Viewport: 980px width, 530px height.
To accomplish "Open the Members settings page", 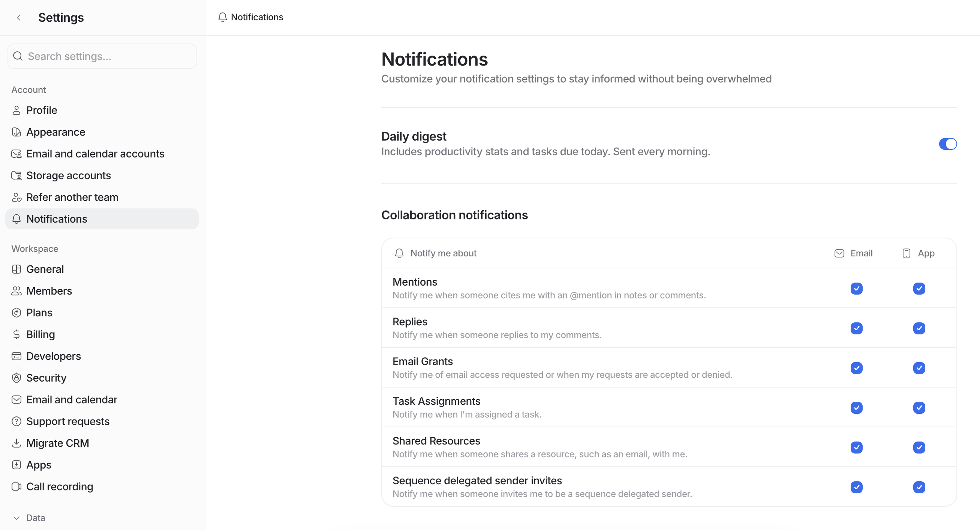I will click(x=49, y=291).
